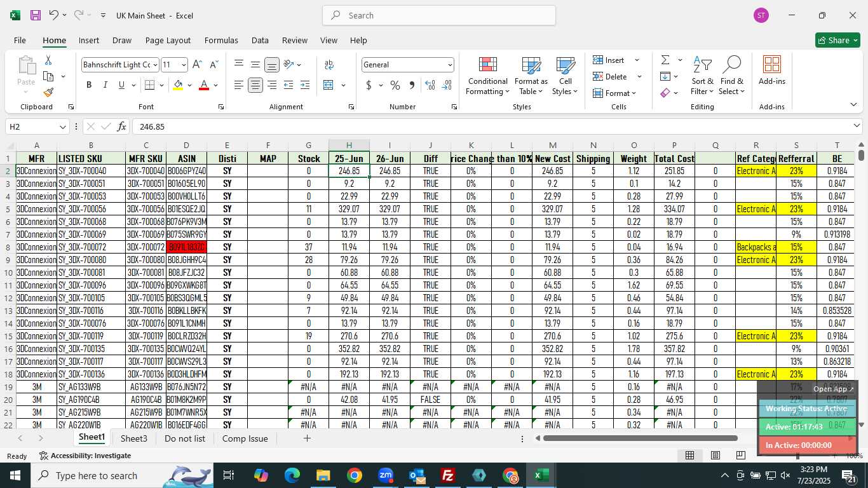Decrease indent of cell contents

click(288, 85)
